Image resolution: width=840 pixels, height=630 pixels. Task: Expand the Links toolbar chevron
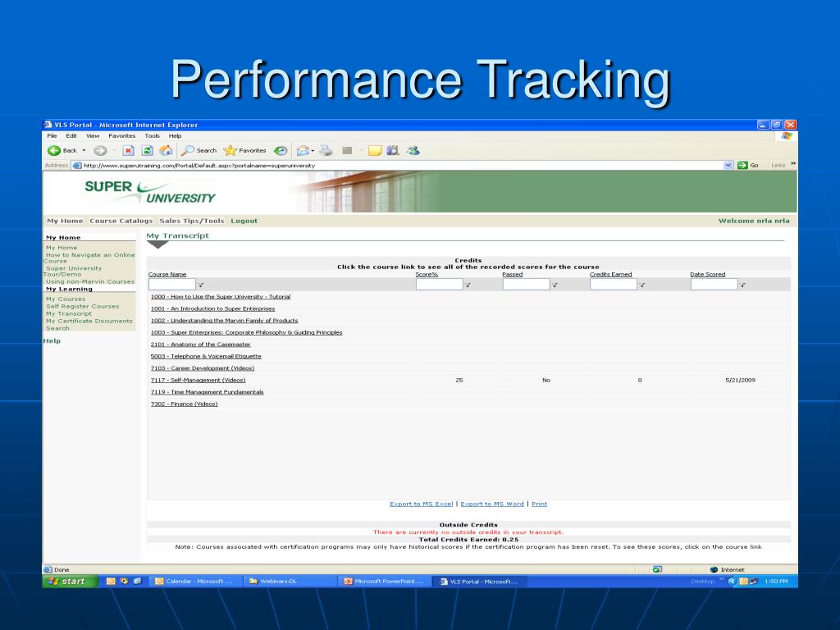tap(793, 164)
